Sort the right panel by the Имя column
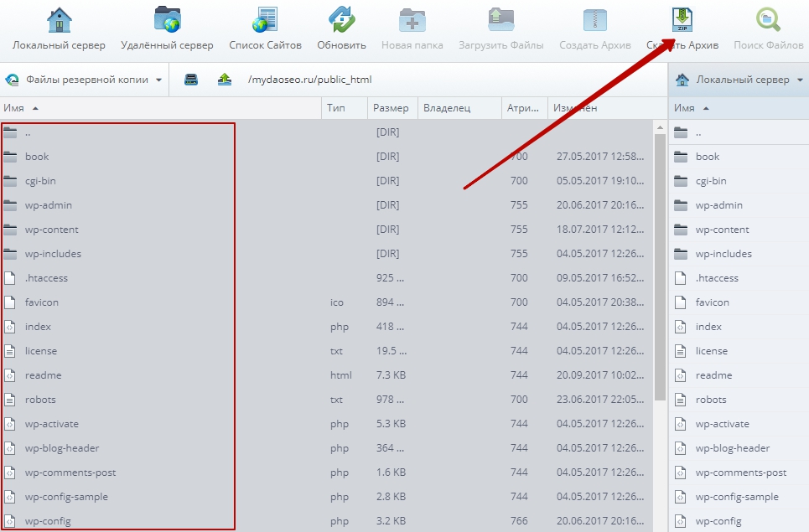The height and width of the screenshot is (532, 809). click(x=739, y=108)
